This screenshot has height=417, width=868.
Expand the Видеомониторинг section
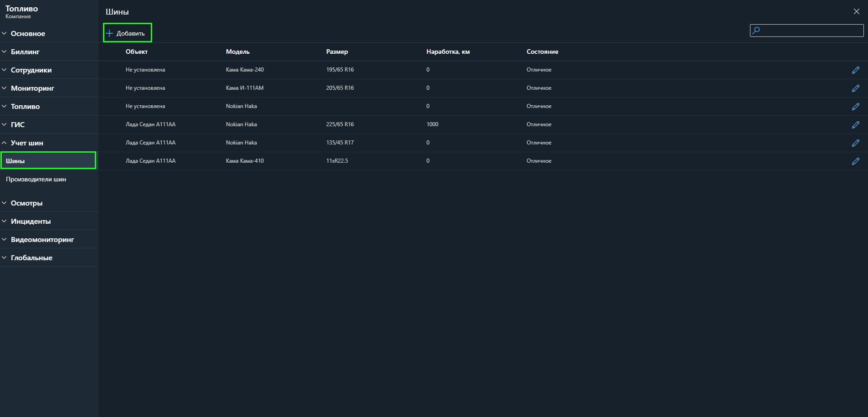(x=42, y=240)
